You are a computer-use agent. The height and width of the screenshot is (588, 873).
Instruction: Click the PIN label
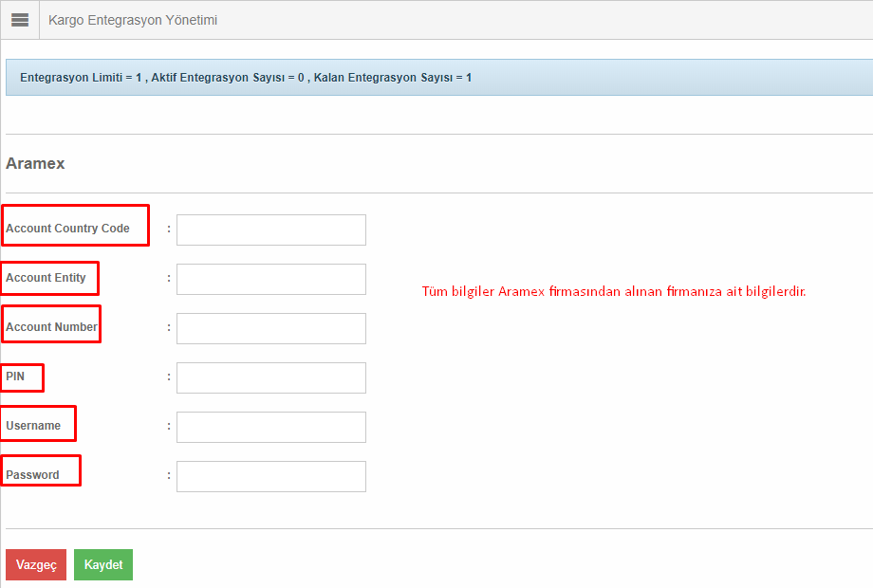pos(15,377)
